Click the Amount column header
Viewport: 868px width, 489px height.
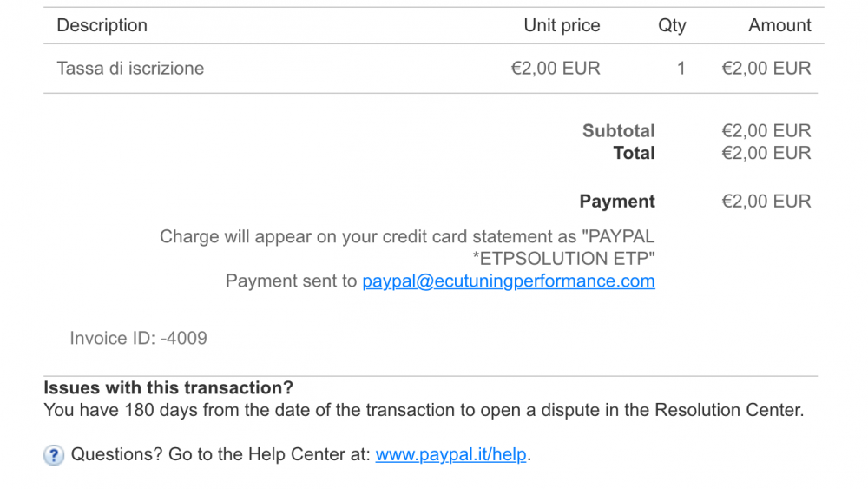[x=779, y=26]
